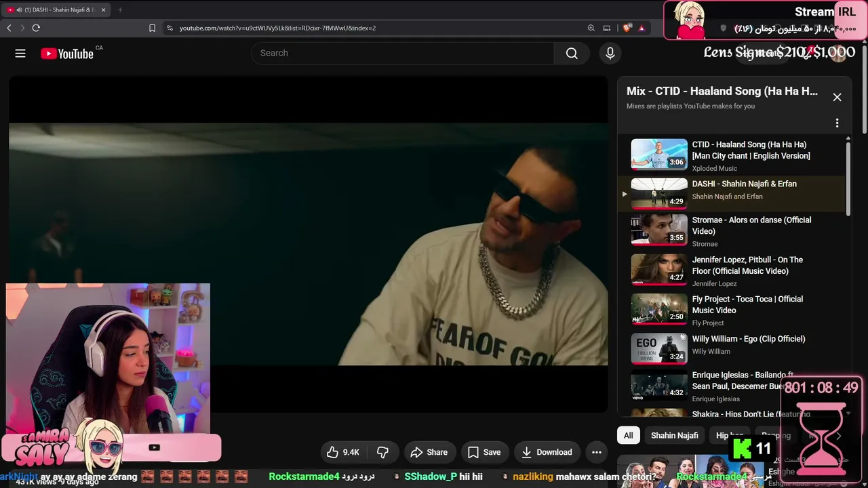The height and width of the screenshot is (488, 868).
Task: Show more filter chips with right chevron
Action: pos(839,435)
